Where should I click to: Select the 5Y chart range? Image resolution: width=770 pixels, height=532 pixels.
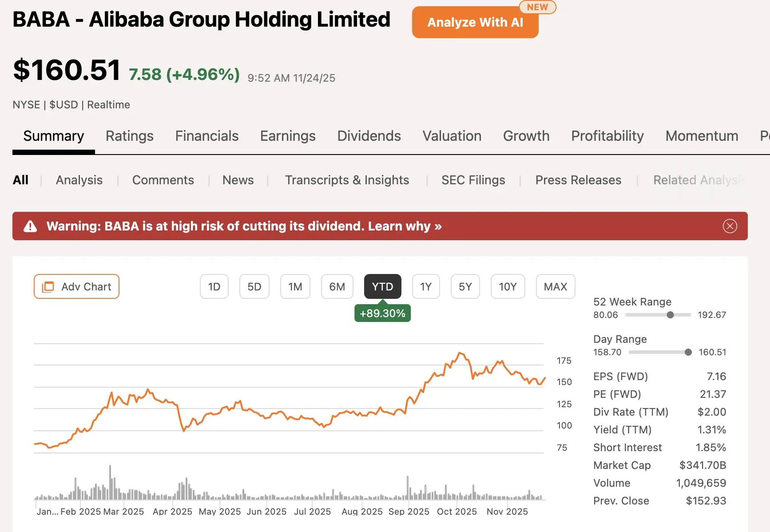(x=465, y=287)
